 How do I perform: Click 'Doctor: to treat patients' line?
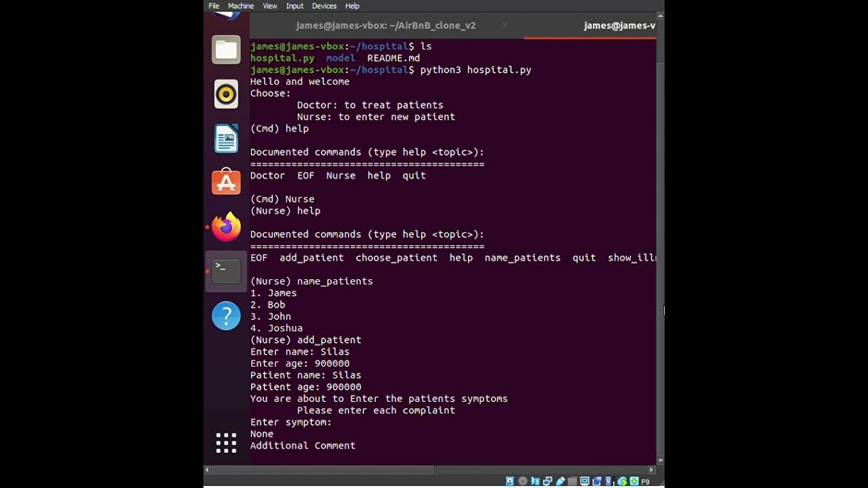point(370,105)
